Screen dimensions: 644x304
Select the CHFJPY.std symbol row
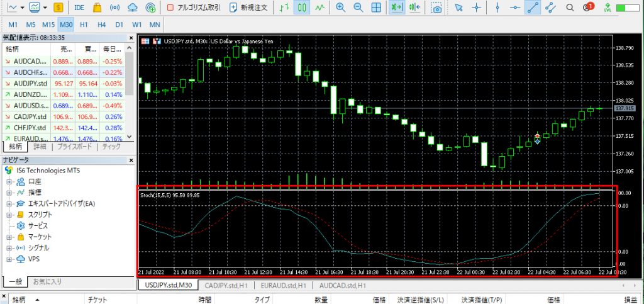click(x=64, y=127)
